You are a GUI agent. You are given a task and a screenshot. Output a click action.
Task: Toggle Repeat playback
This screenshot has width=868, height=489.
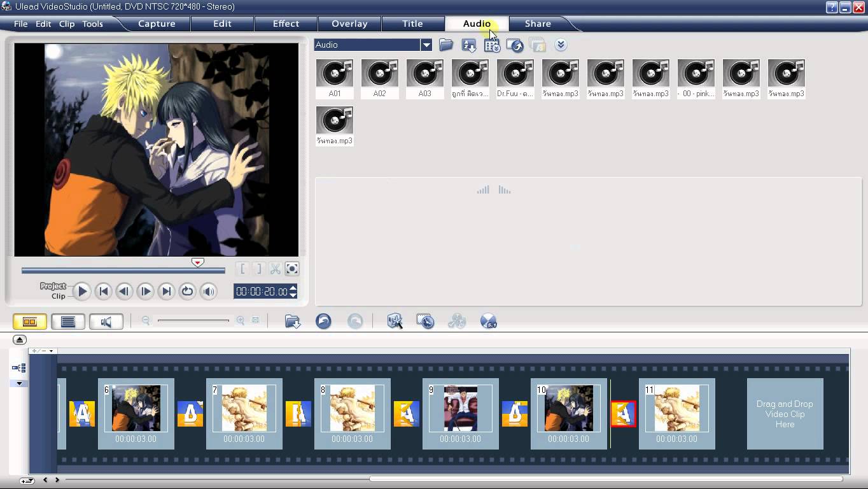pos(187,291)
